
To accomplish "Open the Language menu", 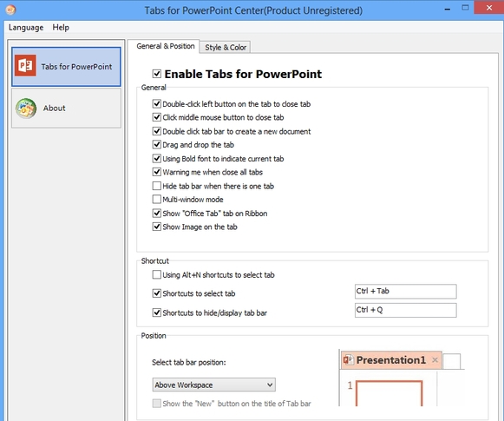I will point(26,27).
